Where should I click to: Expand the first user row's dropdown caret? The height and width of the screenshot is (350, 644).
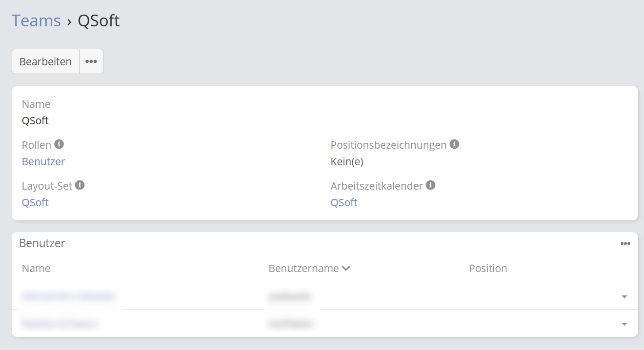pos(624,296)
